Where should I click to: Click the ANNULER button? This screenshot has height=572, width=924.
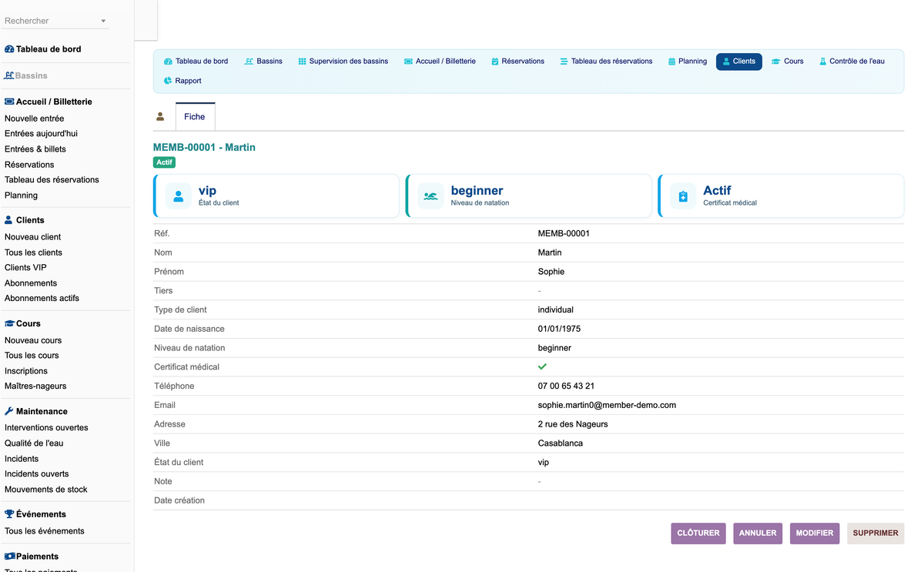pos(758,534)
